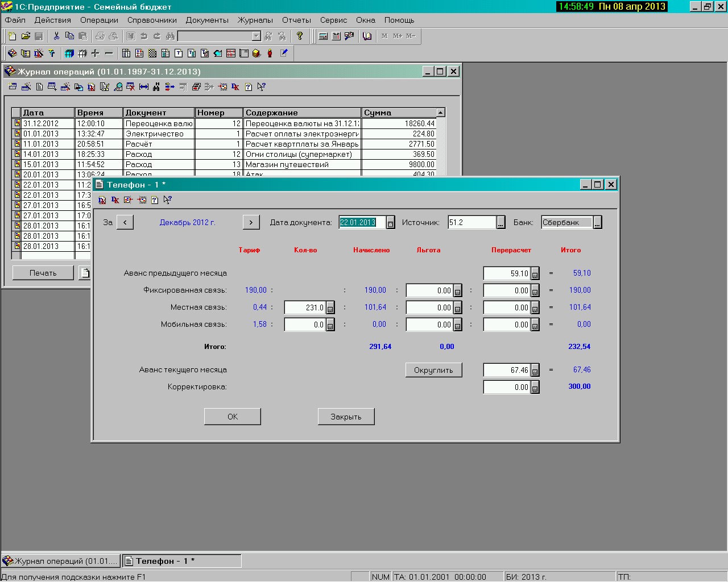This screenshot has width=728, height=582.
Task: Open the Calendar icon next to calculator
Action: [x=336, y=36]
